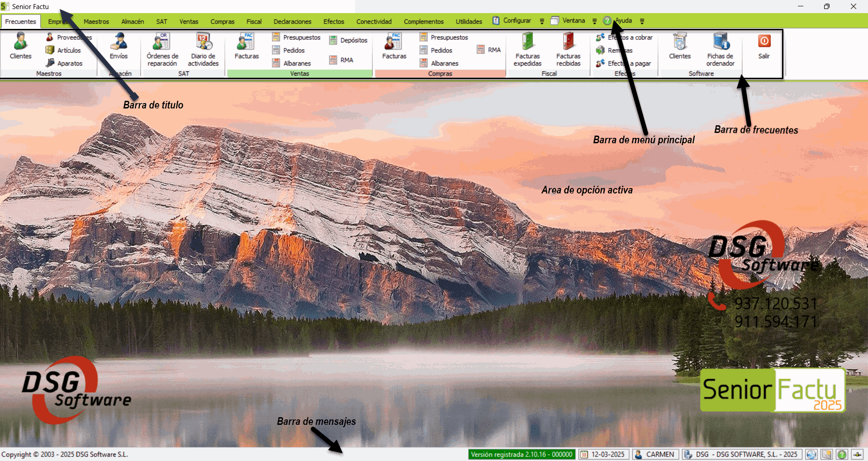Open Órdenes de reparación

[x=162, y=50]
